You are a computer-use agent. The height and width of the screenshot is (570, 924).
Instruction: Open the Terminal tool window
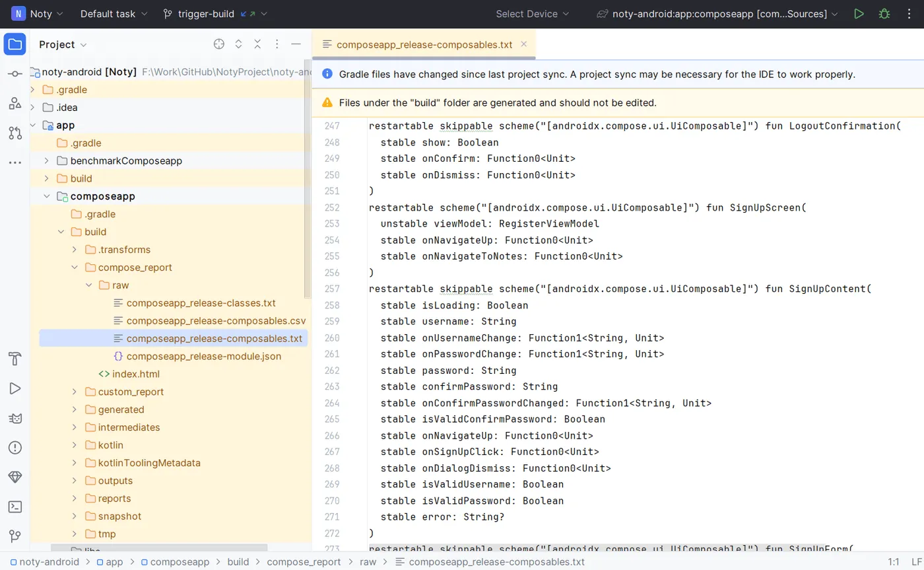[15, 507]
